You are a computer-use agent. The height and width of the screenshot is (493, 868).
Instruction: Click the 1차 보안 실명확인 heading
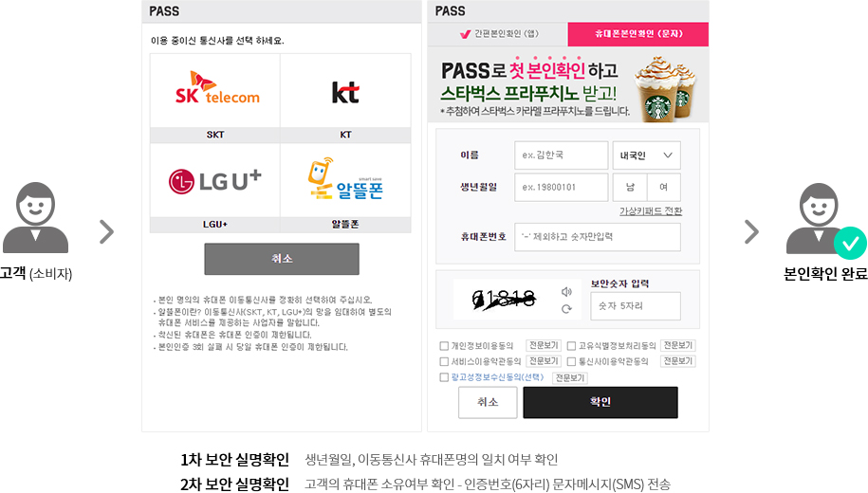pyautogui.click(x=234, y=460)
